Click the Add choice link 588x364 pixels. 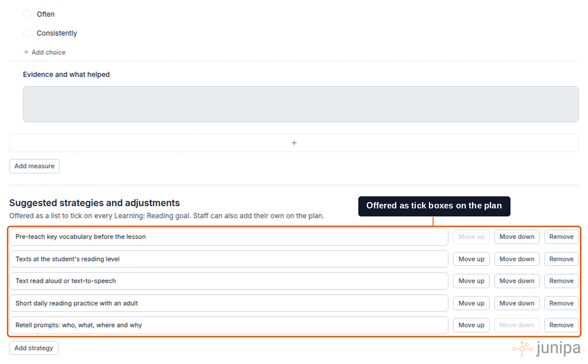coord(44,52)
